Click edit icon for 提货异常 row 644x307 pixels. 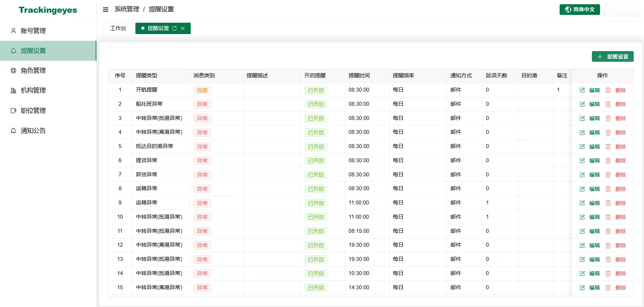click(582, 161)
